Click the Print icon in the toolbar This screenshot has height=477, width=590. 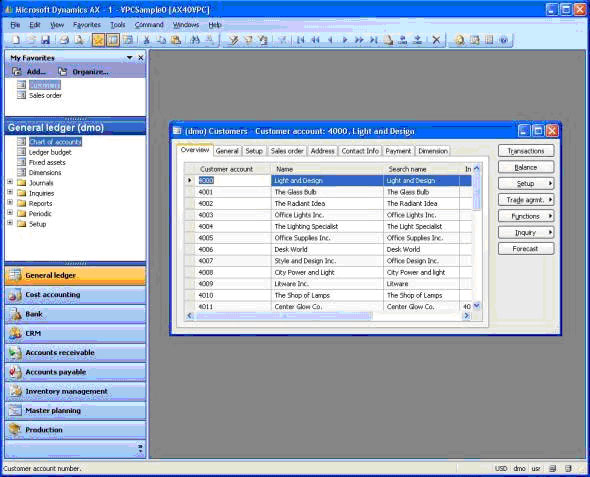[x=64, y=39]
